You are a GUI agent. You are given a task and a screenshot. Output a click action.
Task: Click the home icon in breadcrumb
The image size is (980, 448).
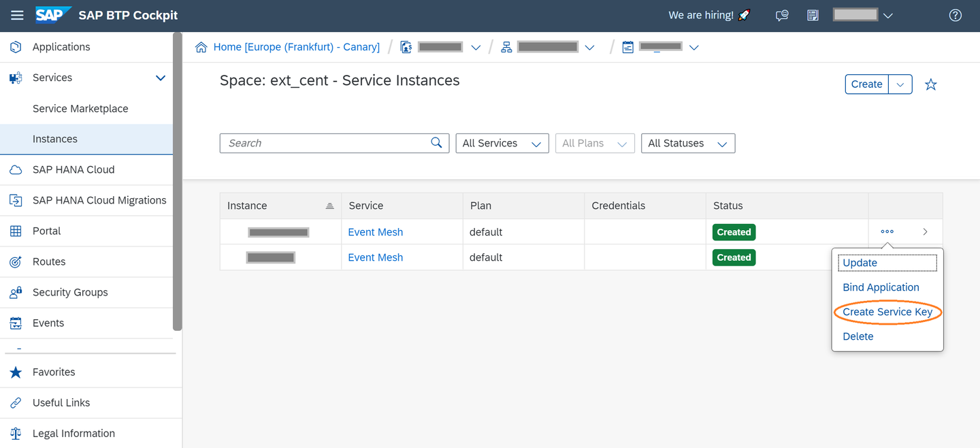tap(201, 47)
